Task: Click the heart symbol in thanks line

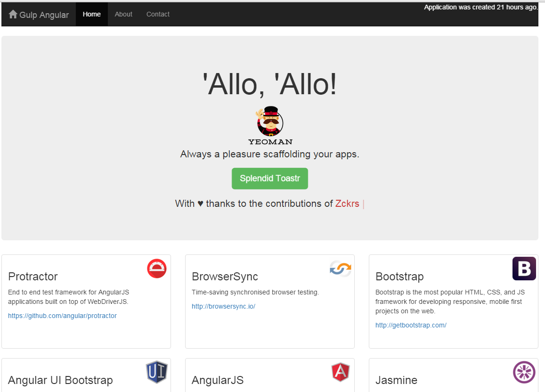Action: pos(200,204)
